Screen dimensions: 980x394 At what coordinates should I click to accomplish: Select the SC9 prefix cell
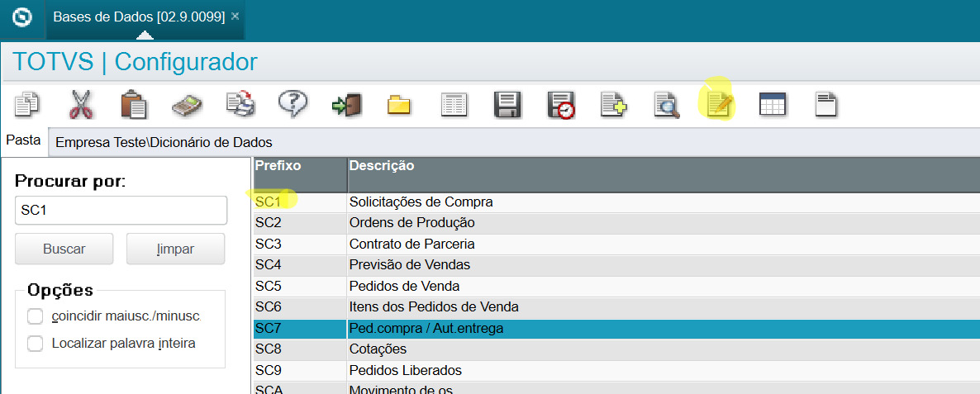pos(300,371)
